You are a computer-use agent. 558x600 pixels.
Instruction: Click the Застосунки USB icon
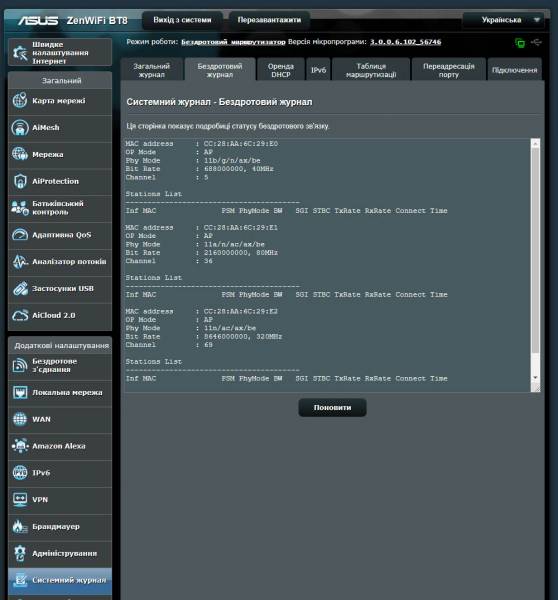tap(20, 289)
